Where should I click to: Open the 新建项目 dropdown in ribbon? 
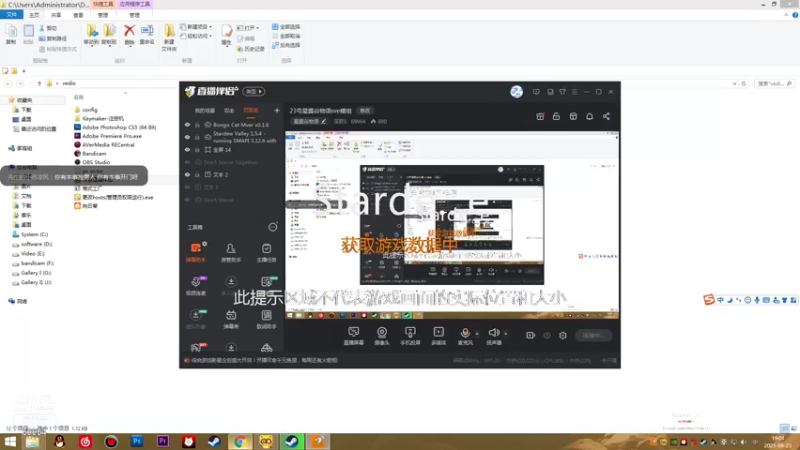[196, 27]
